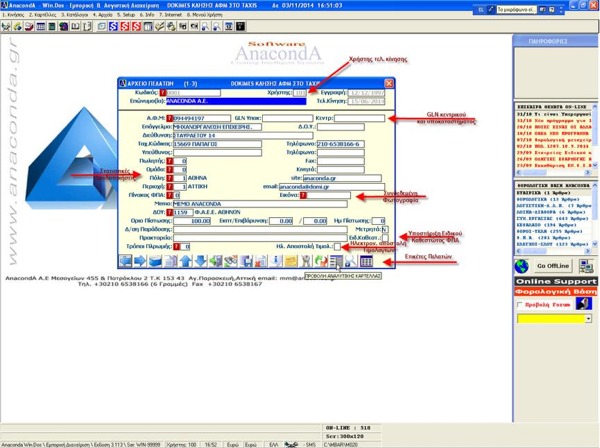
Task: Select ΕΤΑΙΡΙΚΑ (1 Άρθρα) list row
Action: (553, 193)
